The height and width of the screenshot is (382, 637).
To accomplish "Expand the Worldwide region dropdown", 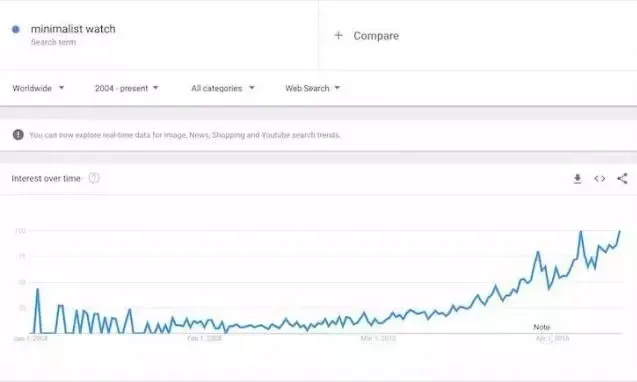I will click(38, 88).
